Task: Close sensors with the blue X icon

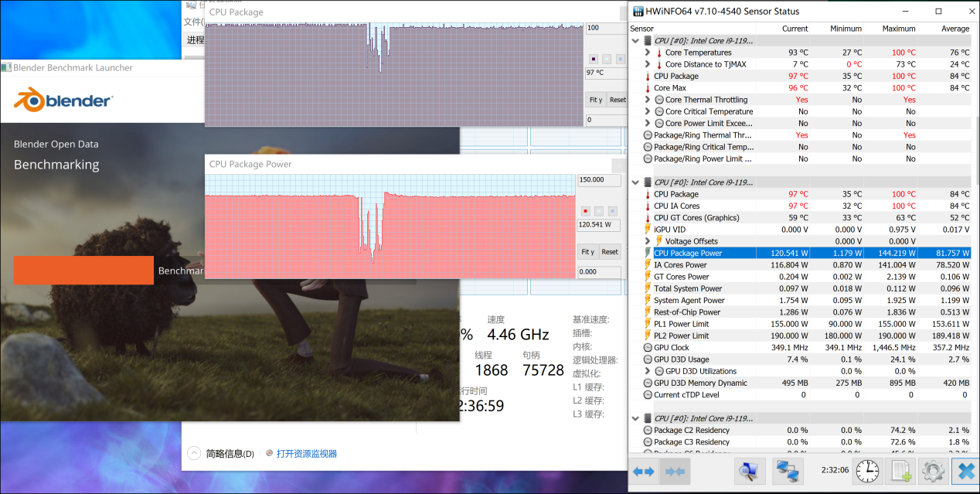Action: [x=965, y=471]
